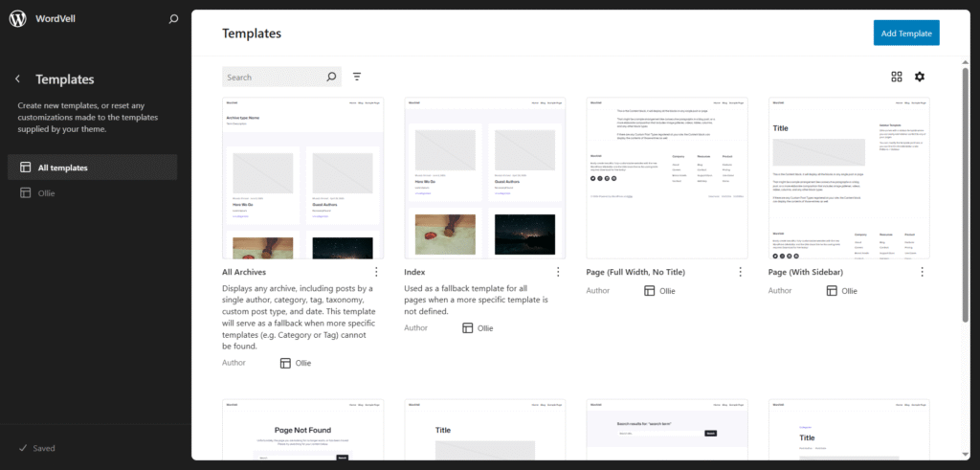The image size is (980, 470).
Task: Open actions menu for Index template
Action: (558, 272)
